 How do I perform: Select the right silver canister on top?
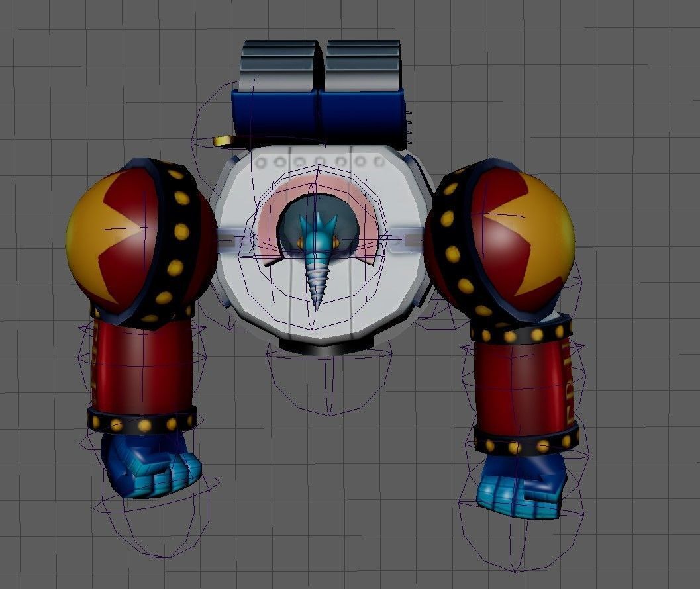362,66
